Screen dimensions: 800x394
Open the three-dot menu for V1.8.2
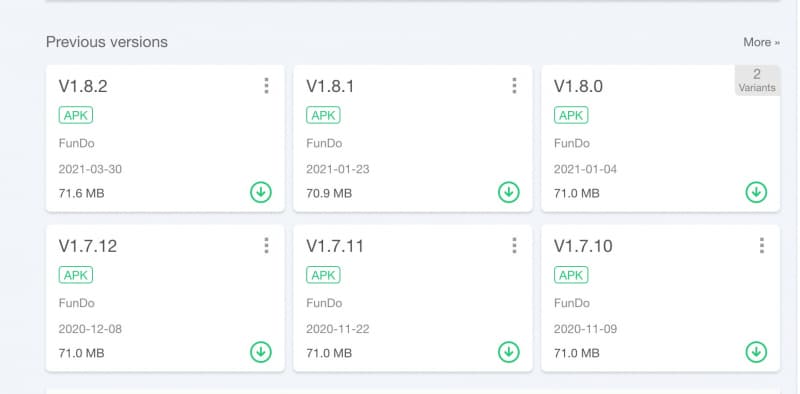click(x=266, y=86)
